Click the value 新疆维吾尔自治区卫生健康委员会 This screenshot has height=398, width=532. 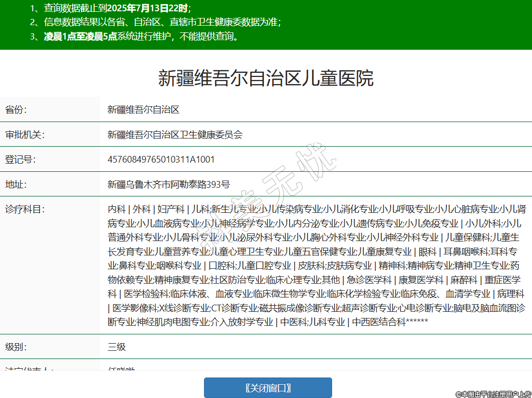(175, 134)
